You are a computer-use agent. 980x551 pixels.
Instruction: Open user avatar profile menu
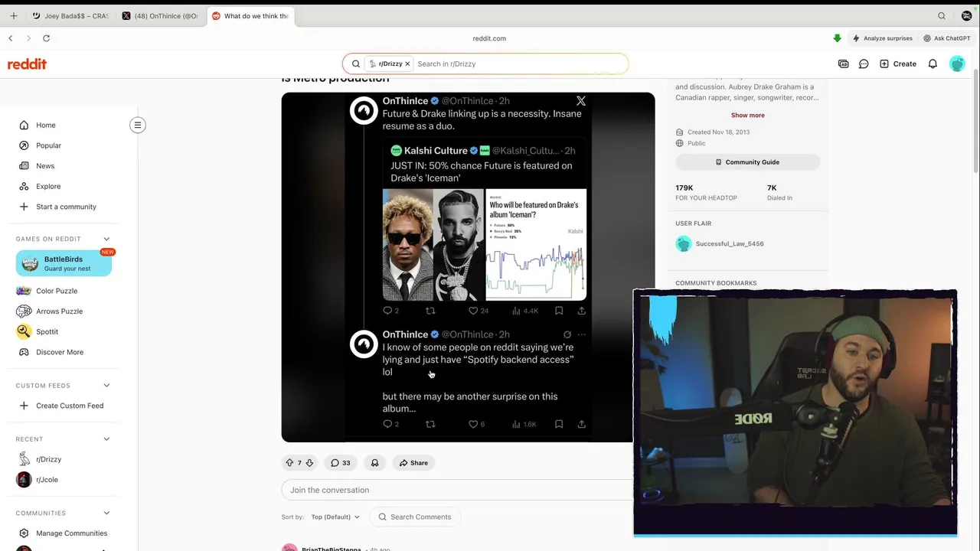point(957,64)
